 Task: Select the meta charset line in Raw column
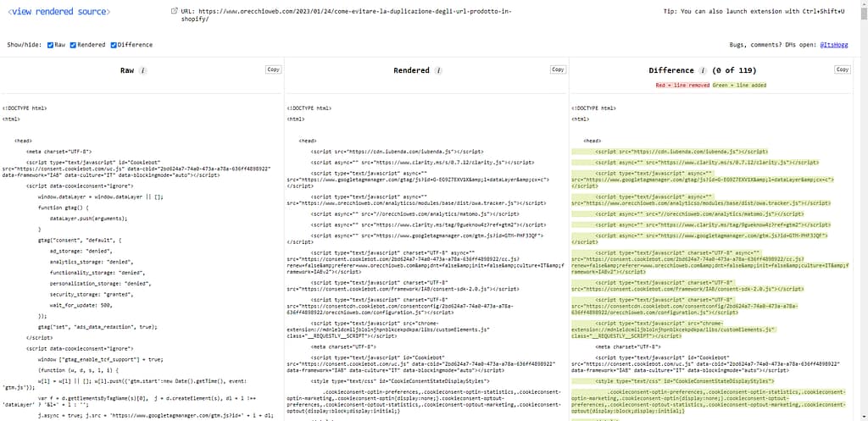coord(58,151)
